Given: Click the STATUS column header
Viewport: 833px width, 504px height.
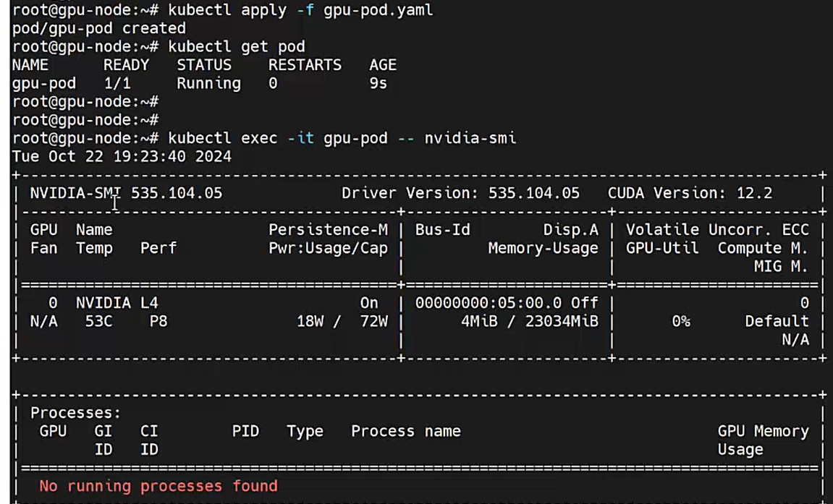Looking at the screenshot, I should [x=204, y=65].
